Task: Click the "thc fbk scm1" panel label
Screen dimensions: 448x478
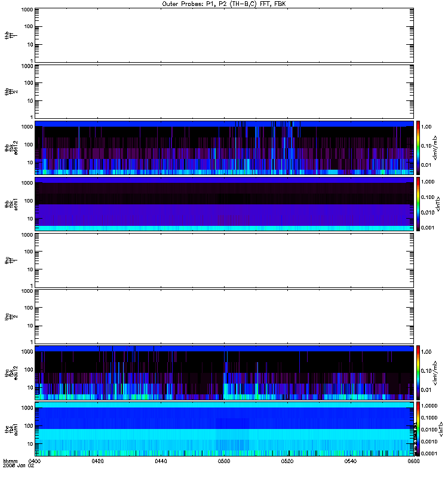Action: pos(11,429)
